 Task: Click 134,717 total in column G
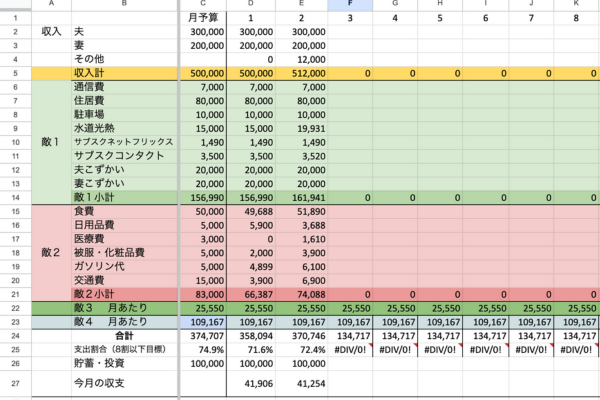pos(395,336)
